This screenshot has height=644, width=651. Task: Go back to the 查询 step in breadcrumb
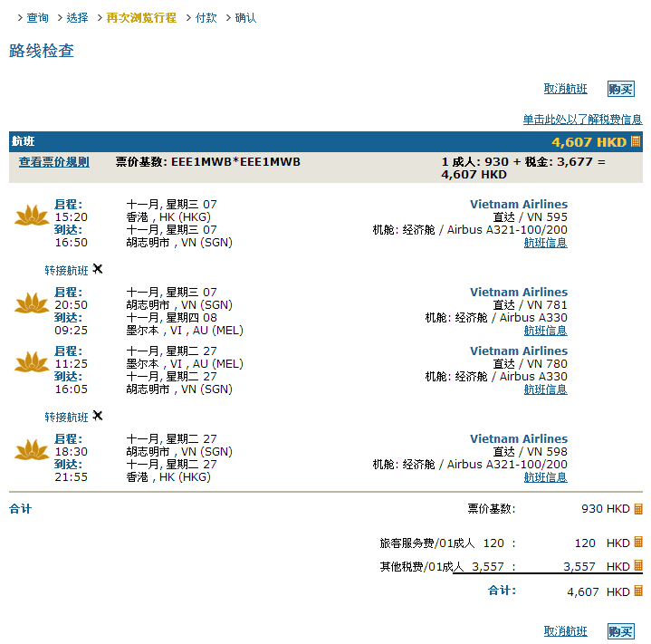[x=37, y=18]
